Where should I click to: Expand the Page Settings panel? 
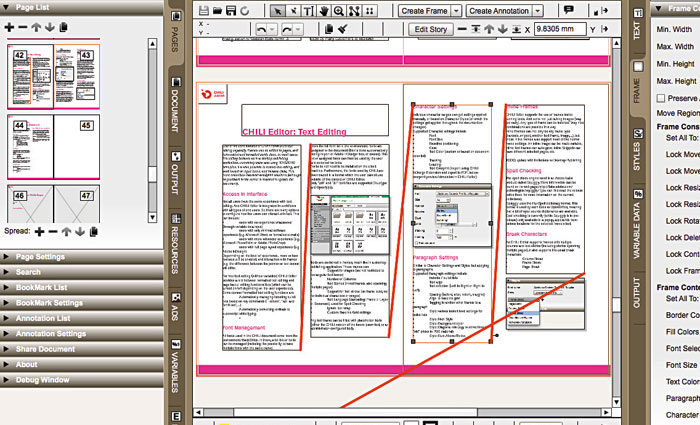point(82,257)
